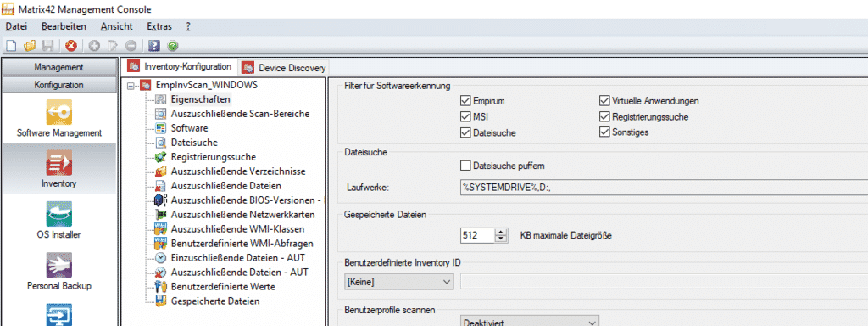Click the partially visible blue sidebar icon below Personal Backup
Screen dimensions: 868x326
pos(59,314)
